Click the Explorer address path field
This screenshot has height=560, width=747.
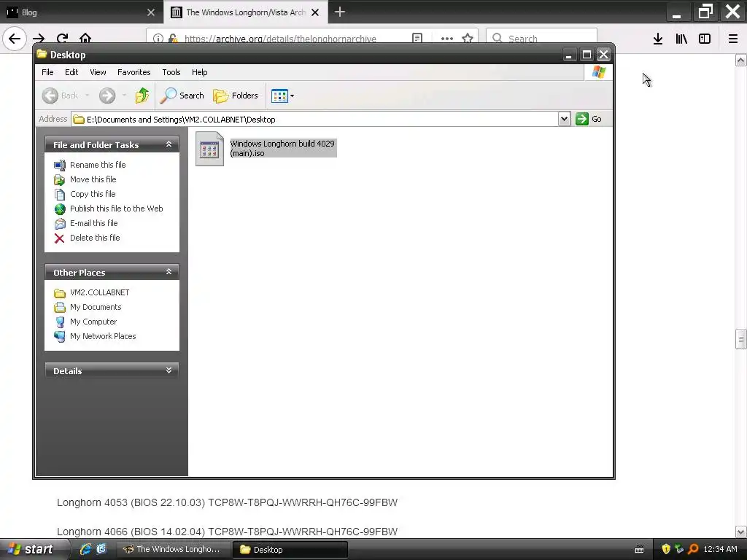(314, 119)
